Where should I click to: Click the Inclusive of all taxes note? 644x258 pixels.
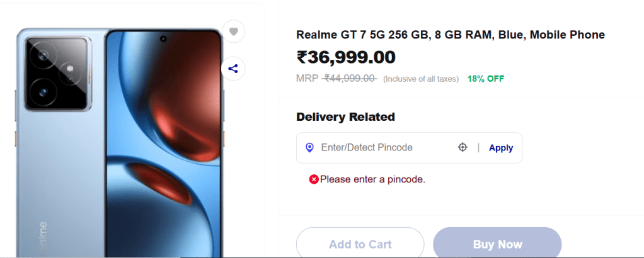point(421,79)
